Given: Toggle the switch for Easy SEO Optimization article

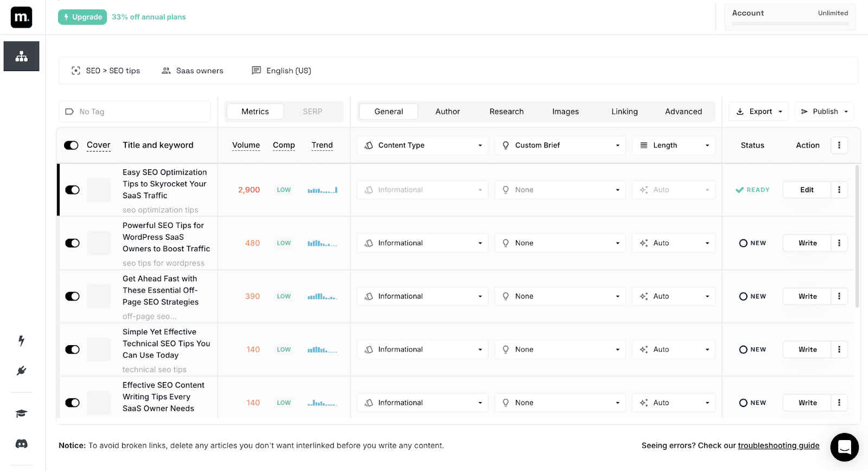Looking at the screenshot, I should tap(72, 190).
